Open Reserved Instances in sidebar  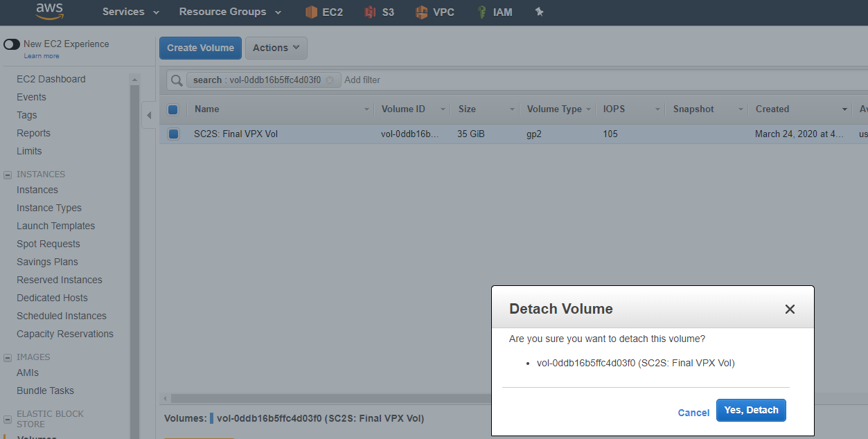point(60,280)
